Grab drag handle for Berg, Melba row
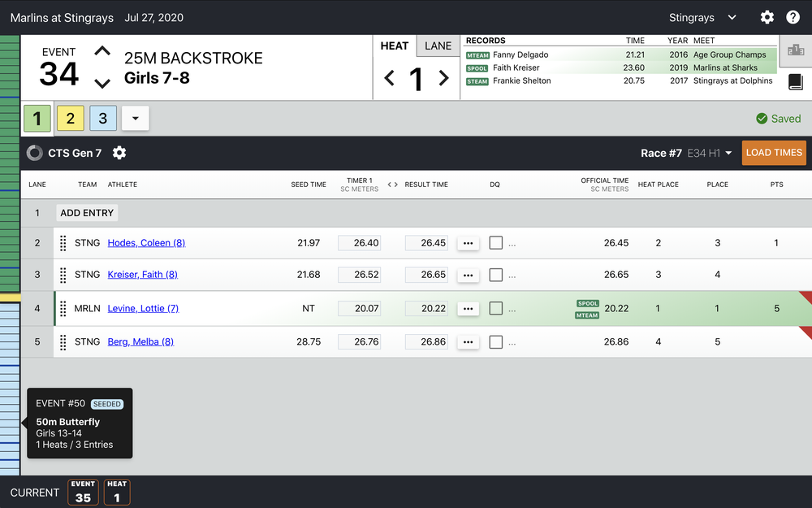Image resolution: width=812 pixels, height=508 pixels. point(63,342)
